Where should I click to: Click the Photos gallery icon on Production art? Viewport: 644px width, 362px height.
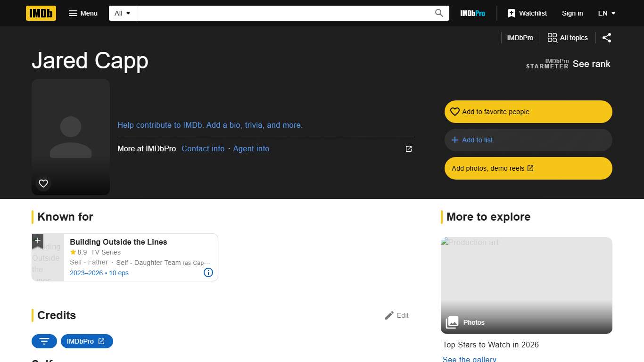tap(452, 322)
